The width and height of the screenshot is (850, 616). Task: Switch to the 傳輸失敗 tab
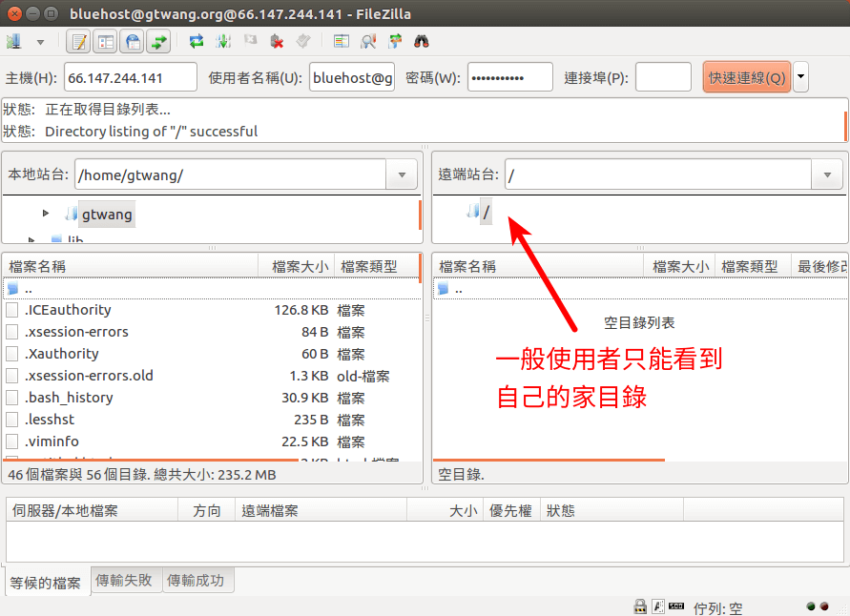pos(124,580)
